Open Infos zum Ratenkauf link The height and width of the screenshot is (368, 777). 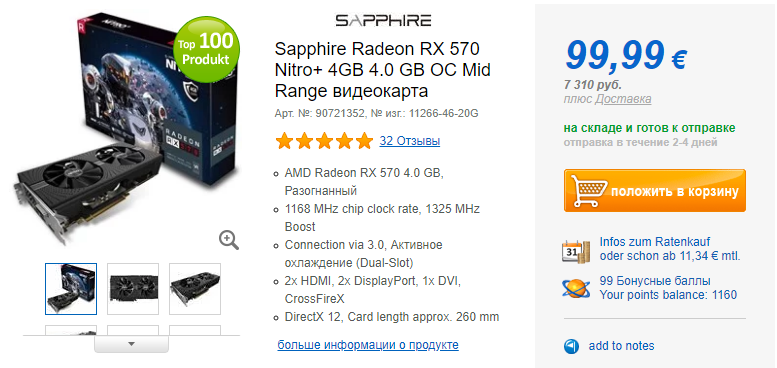(655, 242)
